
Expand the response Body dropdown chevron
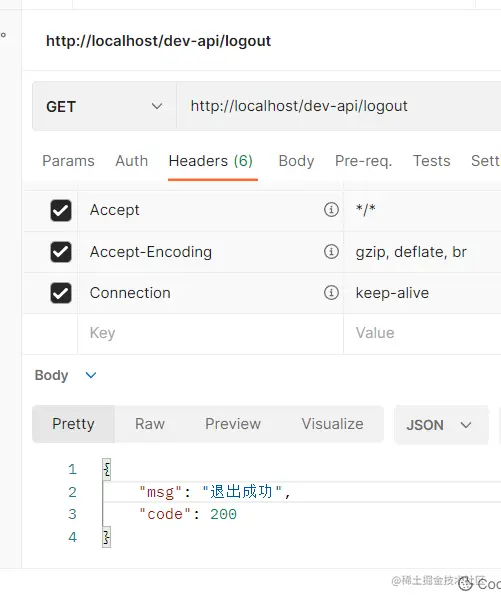91,375
